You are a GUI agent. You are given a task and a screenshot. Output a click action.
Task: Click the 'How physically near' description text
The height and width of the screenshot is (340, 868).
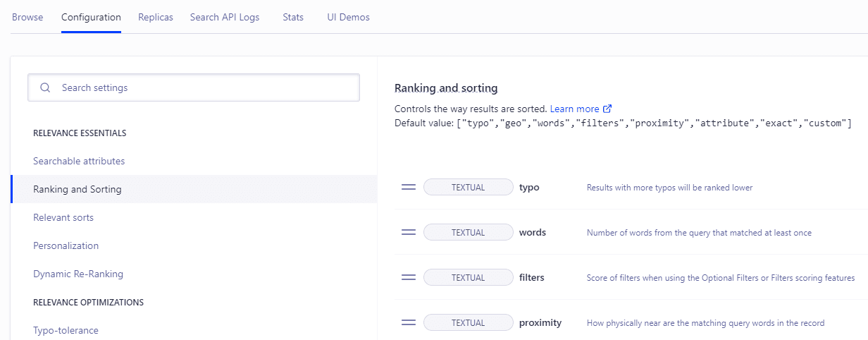click(705, 323)
